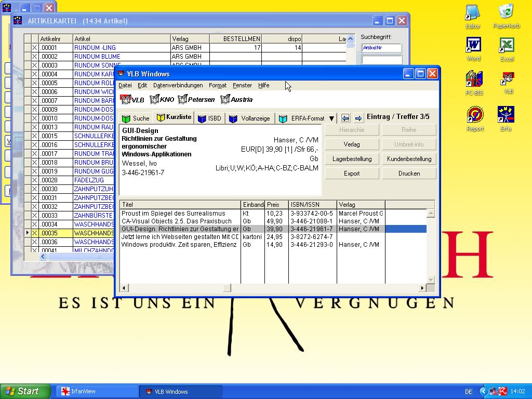Click the Lagerbestellung button
The width and height of the screenshot is (532, 399).
tap(352, 159)
